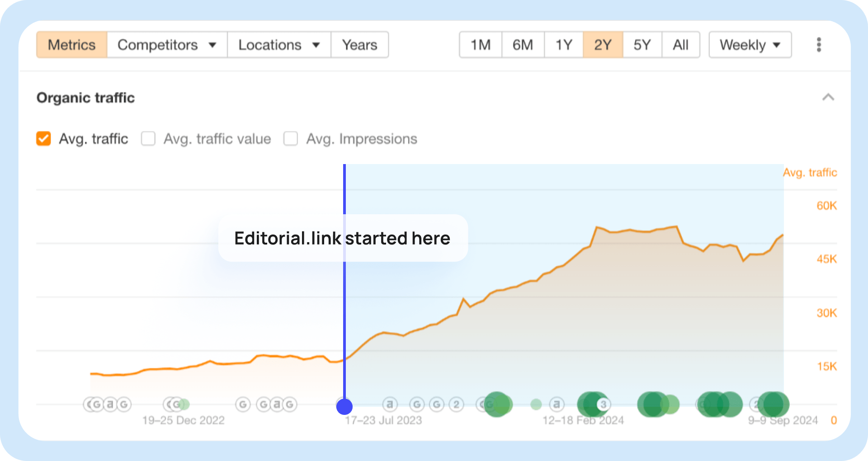Select the 6M time range
The image size is (868, 461).
(523, 45)
